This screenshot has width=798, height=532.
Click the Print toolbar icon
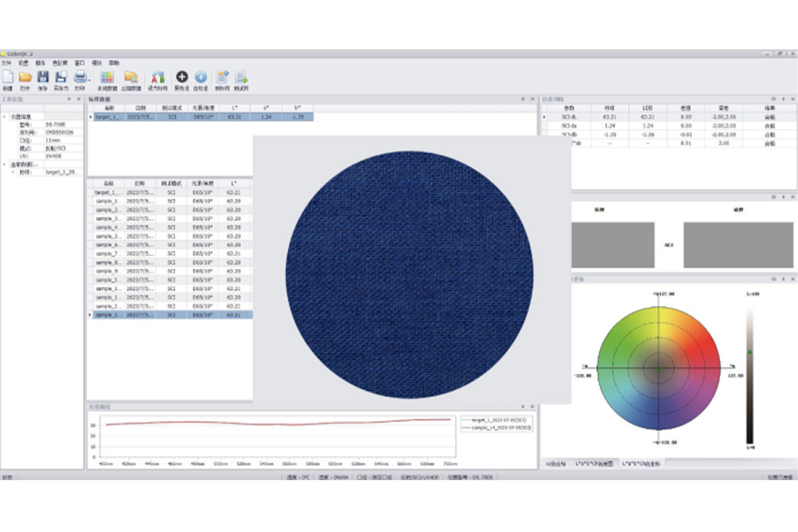click(x=80, y=77)
